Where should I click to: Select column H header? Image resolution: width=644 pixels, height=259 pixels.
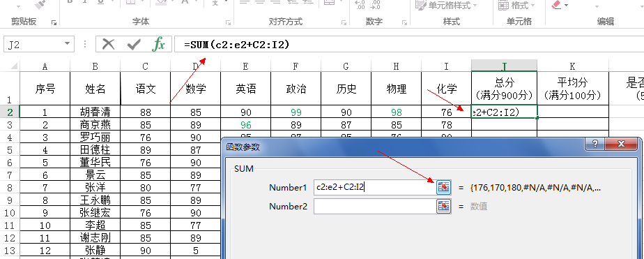(396, 66)
